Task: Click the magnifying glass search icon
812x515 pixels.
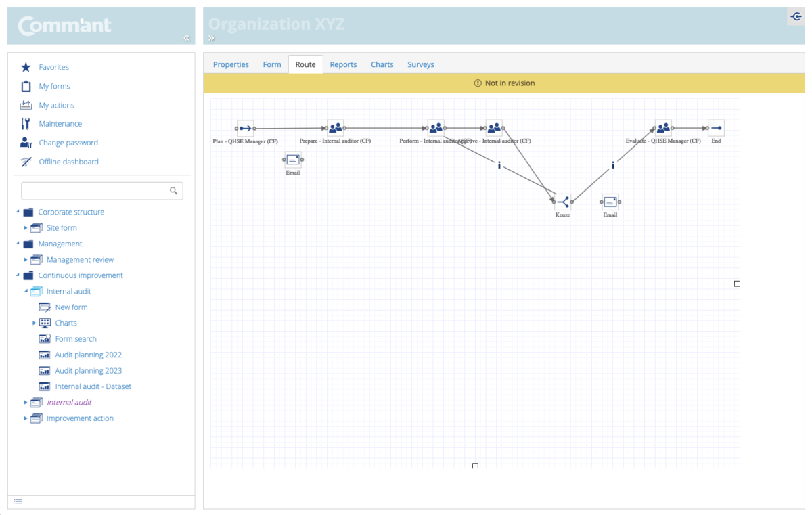Action: (175, 190)
